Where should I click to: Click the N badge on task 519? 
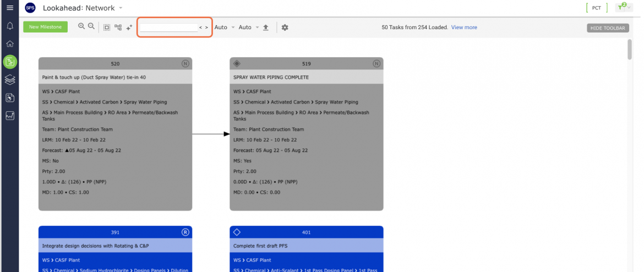[x=376, y=64]
